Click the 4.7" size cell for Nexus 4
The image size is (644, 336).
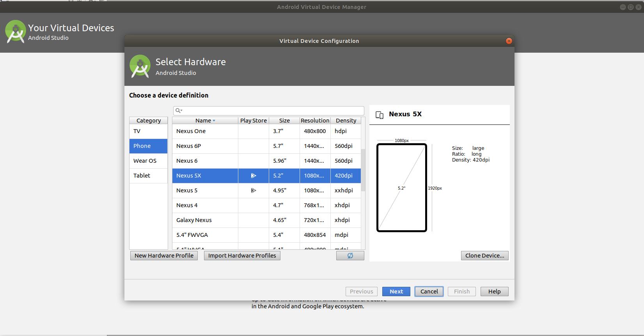[284, 205]
